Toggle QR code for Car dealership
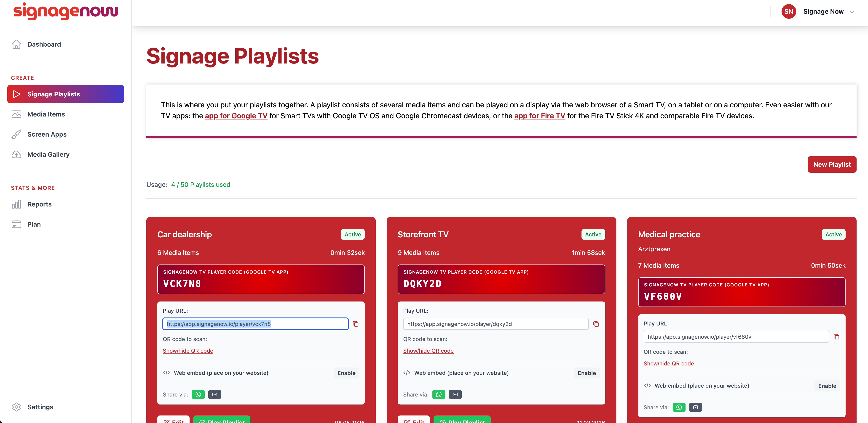Screen dimensions: 868x423 (x=188, y=351)
